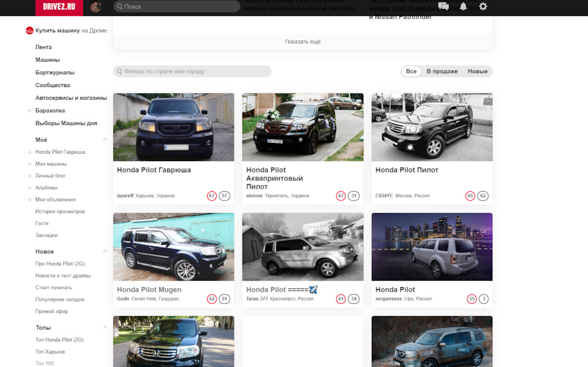Viewport: 588px width, 367px height.
Task: Click the Показать ещё button
Action: pos(303,42)
